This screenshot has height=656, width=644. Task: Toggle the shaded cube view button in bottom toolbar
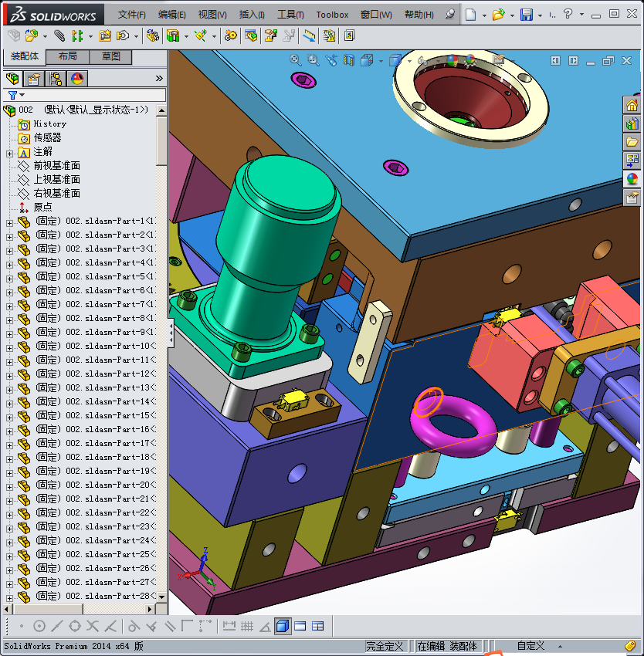point(283,626)
